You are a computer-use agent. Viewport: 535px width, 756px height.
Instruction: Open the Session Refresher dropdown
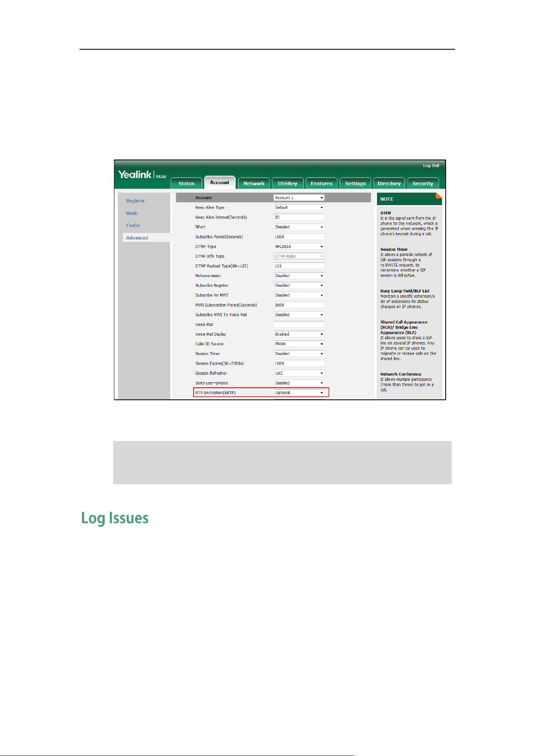(299, 373)
